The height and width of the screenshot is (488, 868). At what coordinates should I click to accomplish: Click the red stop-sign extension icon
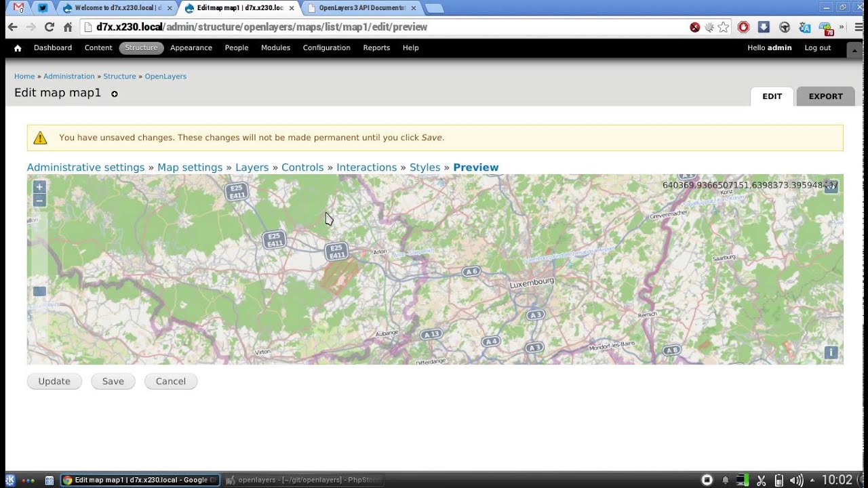coord(744,27)
